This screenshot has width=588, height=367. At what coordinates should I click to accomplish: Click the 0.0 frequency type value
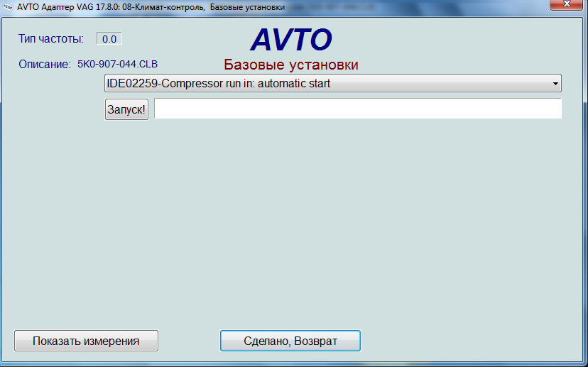pyautogui.click(x=109, y=39)
